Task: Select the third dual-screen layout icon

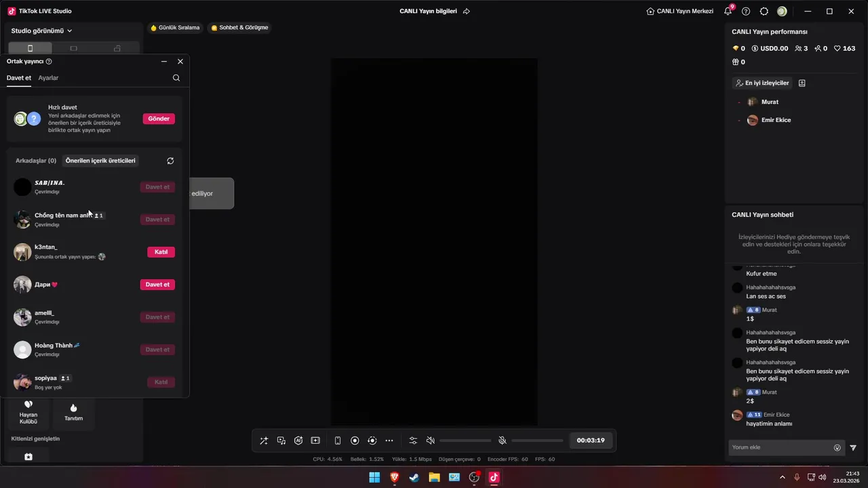Action: tap(117, 48)
